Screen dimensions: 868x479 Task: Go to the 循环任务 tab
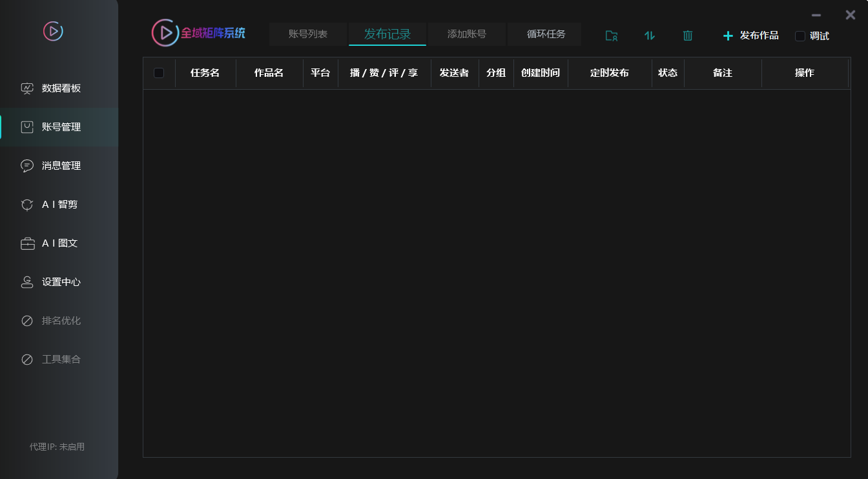click(x=546, y=34)
